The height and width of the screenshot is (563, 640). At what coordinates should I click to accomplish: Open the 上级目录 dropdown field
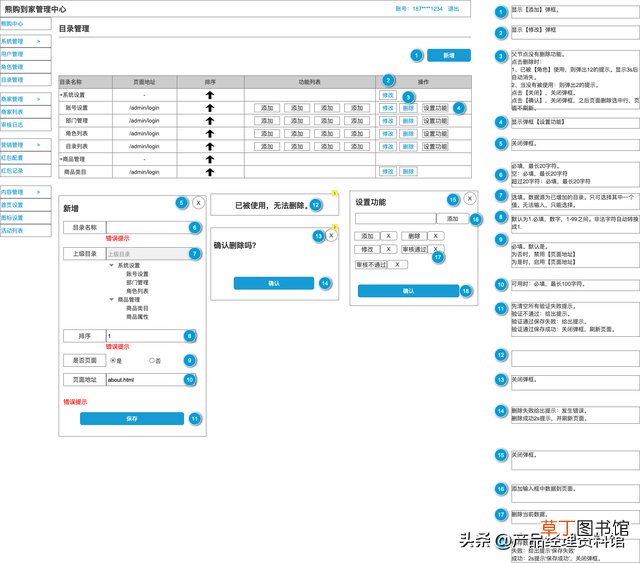tap(153, 254)
